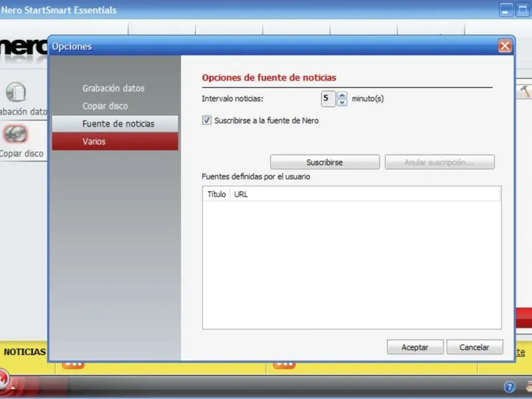Maximize the Nero StartSmart Essentials window
This screenshot has height=399, width=532.
coord(523,9)
